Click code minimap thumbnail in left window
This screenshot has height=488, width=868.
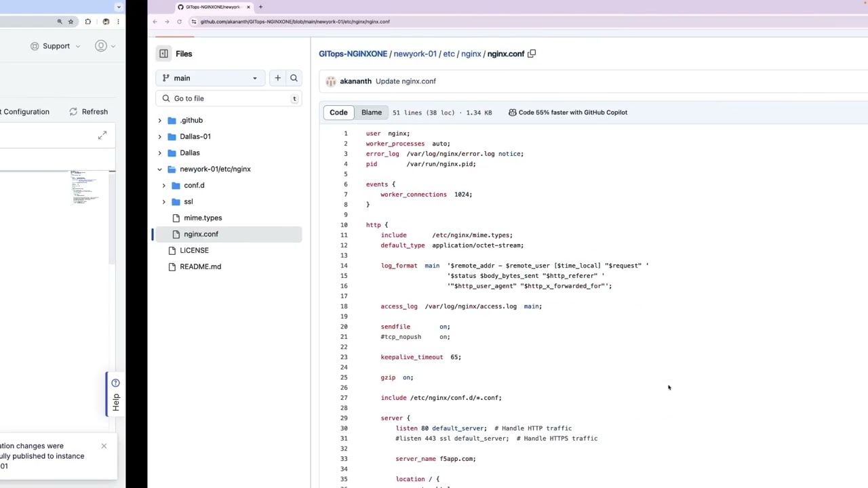pyautogui.click(x=85, y=188)
